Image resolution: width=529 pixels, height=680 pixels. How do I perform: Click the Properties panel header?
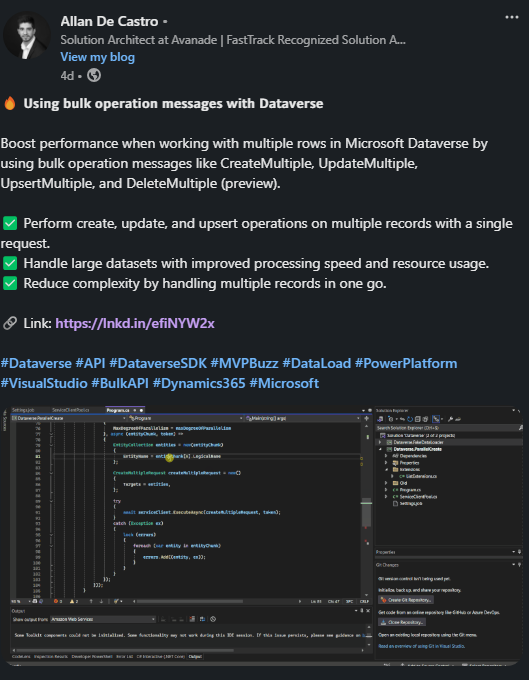coord(448,552)
